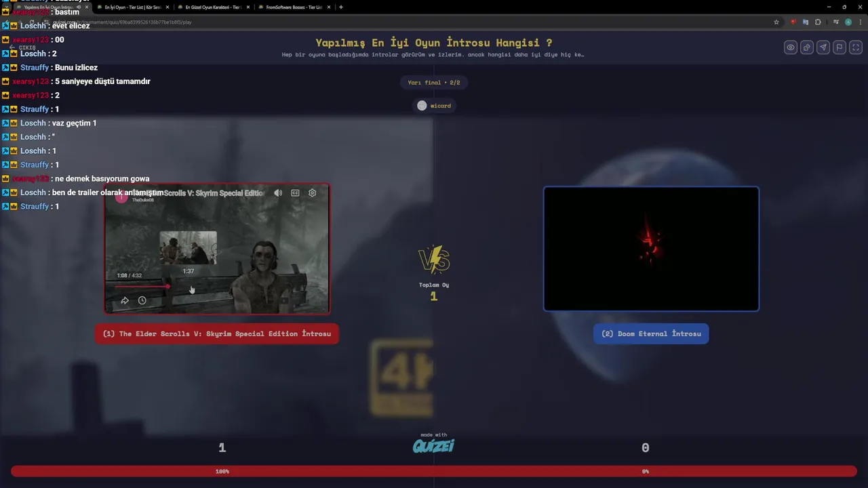Click the Quizei logo at bottom
This screenshot has height=488, width=868.
coord(434,445)
